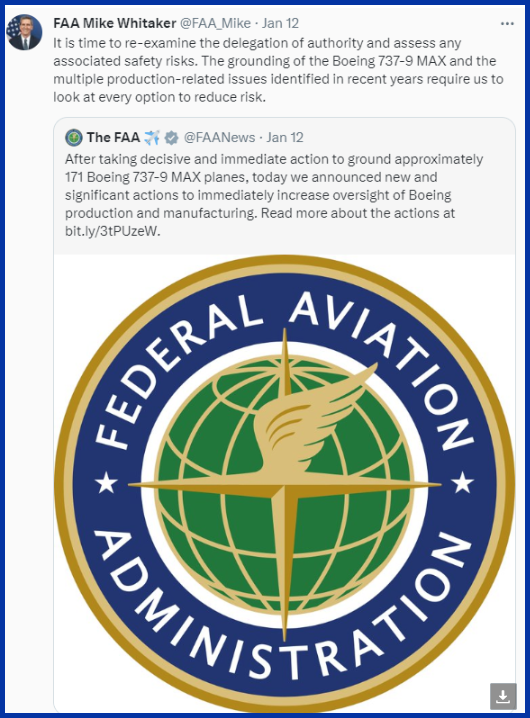The width and height of the screenshot is (530, 718).
Task: Click the ADMINISTRATION lettering on the seal
Action: (x=284, y=609)
